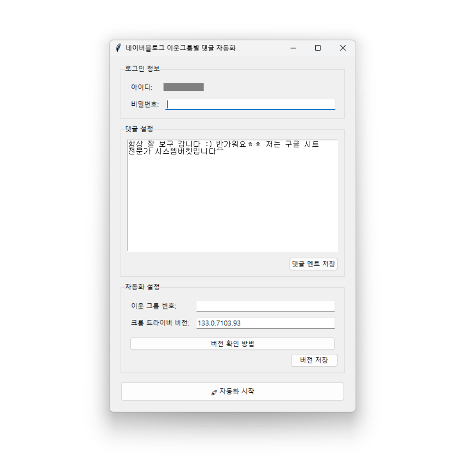Click the 버전 저장 button
476x476 pixels.
tap(314, 361)
